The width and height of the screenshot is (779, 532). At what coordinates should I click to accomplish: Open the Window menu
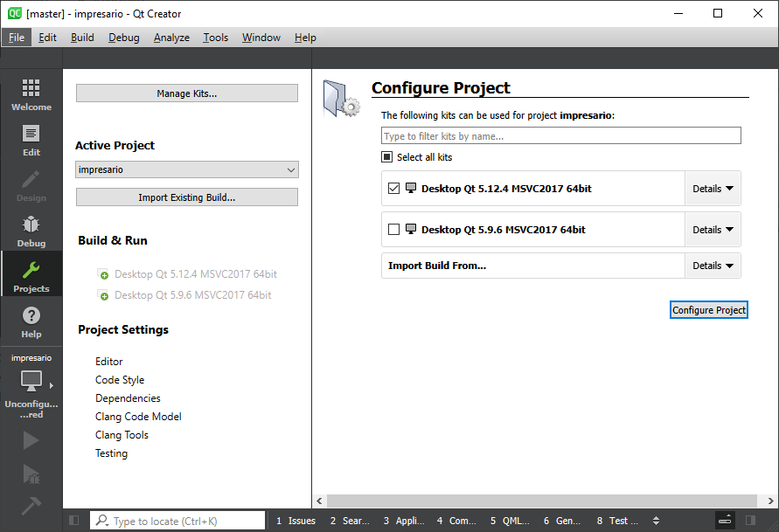coord(261,38)
